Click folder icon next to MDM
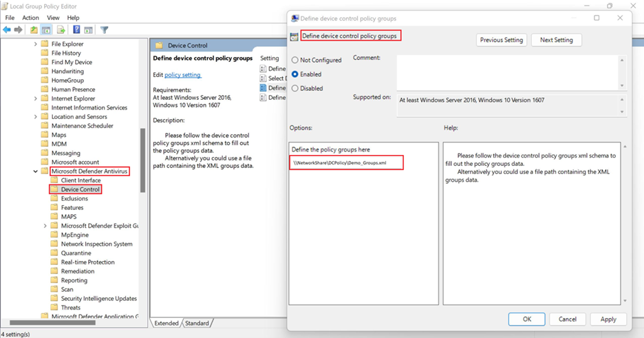This screenshot has width=644, height=338. 45,144
